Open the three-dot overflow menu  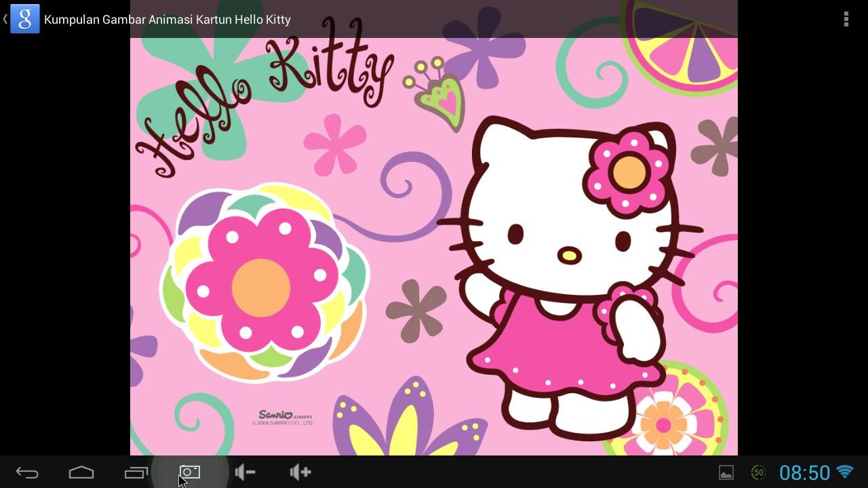tap(846, 19)
